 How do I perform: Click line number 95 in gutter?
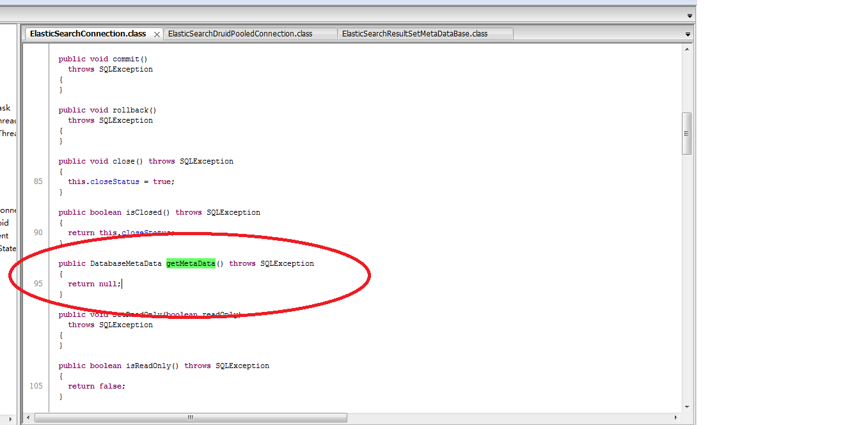pos(38,284)
